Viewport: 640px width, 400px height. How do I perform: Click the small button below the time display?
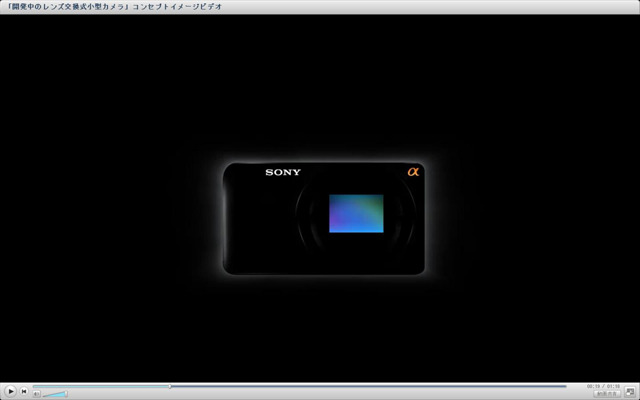click(607, 394)
